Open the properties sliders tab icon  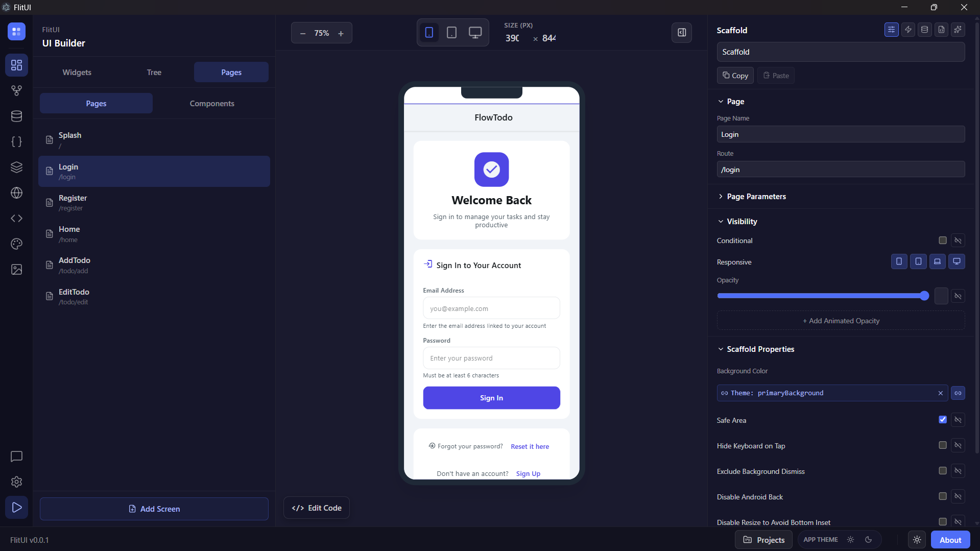(x=891, y=30)
